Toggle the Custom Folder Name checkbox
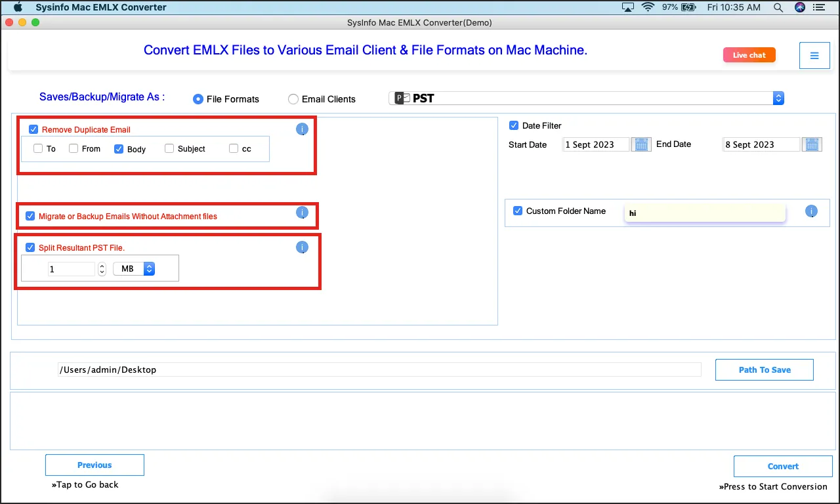The height and width of the screenshot is (504, 840). (x=518, y=211)
